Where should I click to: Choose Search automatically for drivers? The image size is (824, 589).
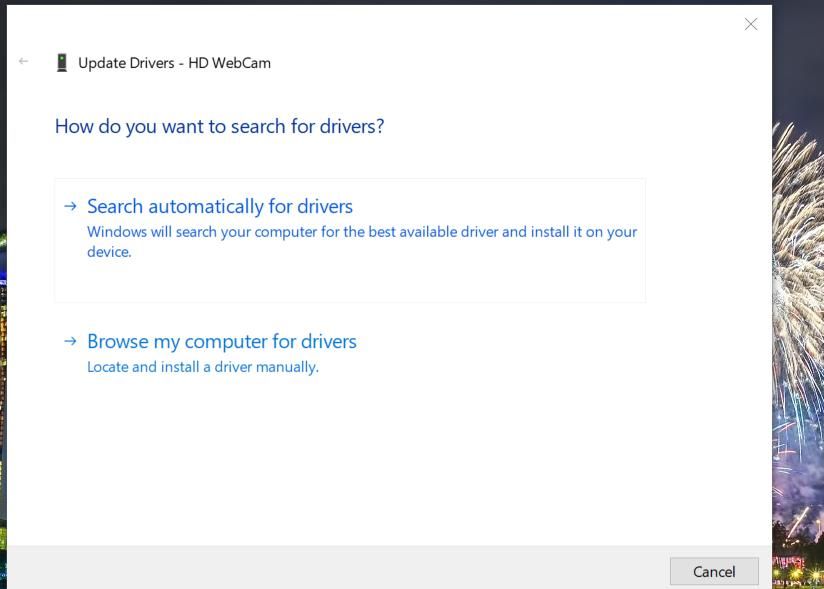[x=220, y=207]
